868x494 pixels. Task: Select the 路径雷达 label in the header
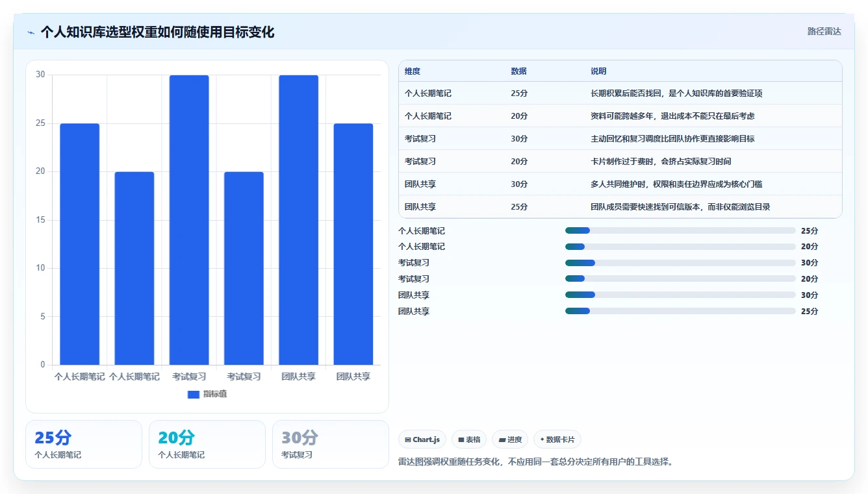tap(824, 31)
